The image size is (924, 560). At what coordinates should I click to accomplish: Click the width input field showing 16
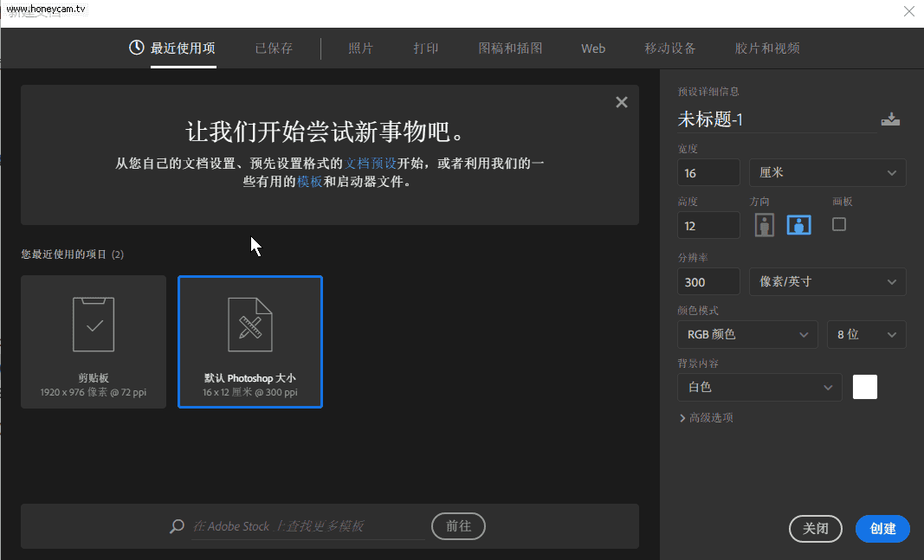pos(708,173)
